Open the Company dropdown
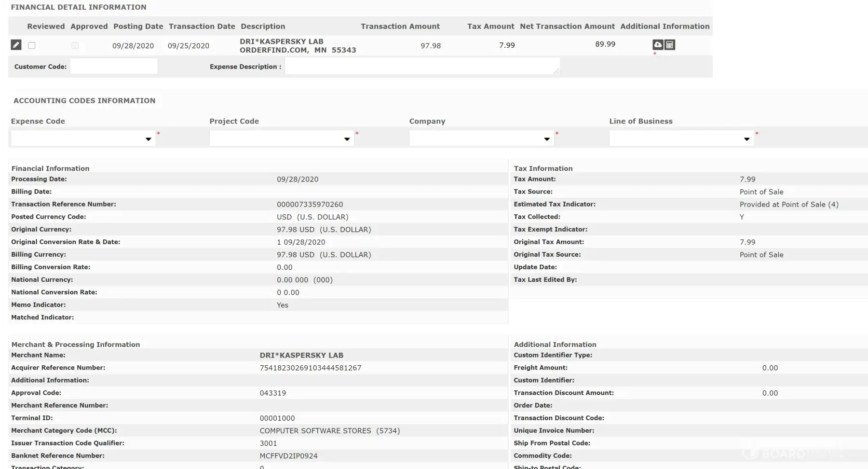This screenshot has height=469, width=868. click(x=481, y=139)
